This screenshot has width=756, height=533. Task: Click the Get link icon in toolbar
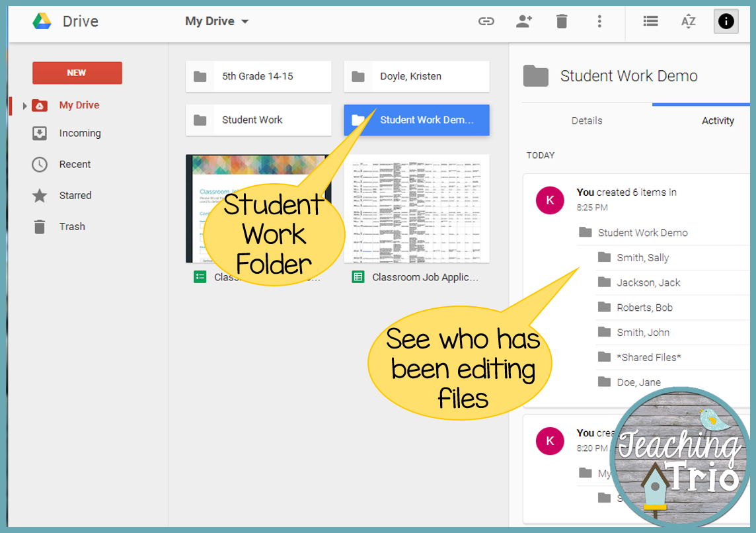(x=486, y=21)
